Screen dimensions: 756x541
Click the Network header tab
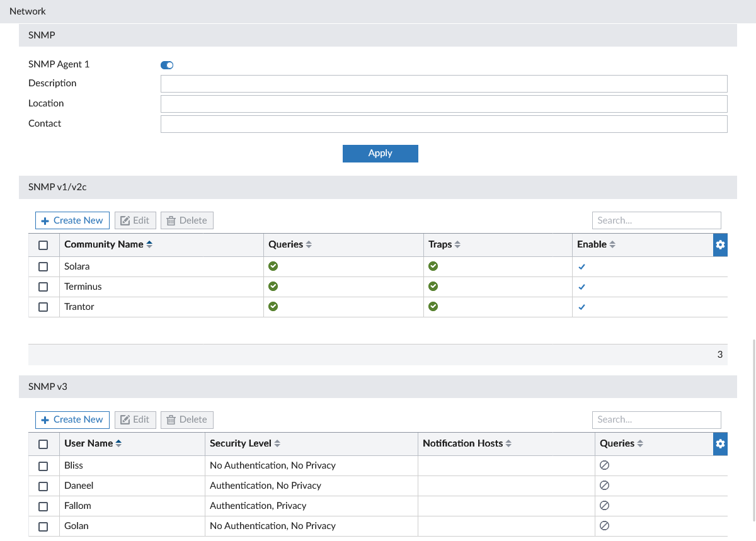[28, 11]
